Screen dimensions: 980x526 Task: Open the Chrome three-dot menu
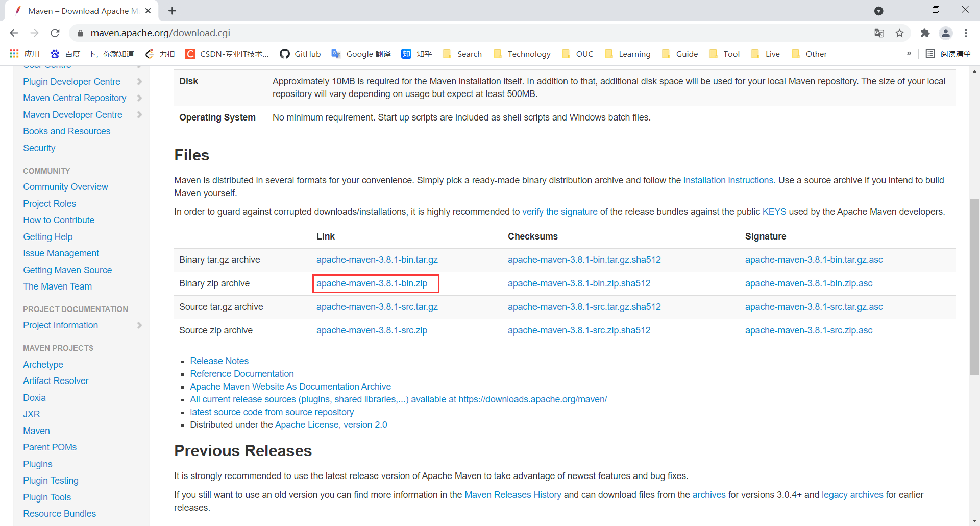(966, 33)
